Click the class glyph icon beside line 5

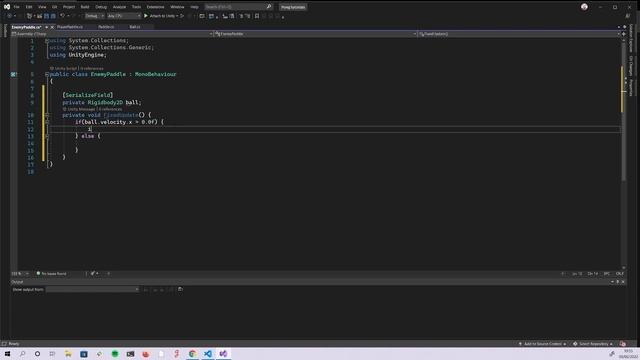13,74
